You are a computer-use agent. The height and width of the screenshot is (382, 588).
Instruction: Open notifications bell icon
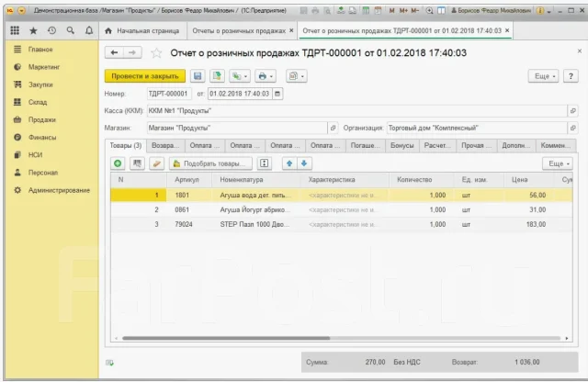point(89,30)
